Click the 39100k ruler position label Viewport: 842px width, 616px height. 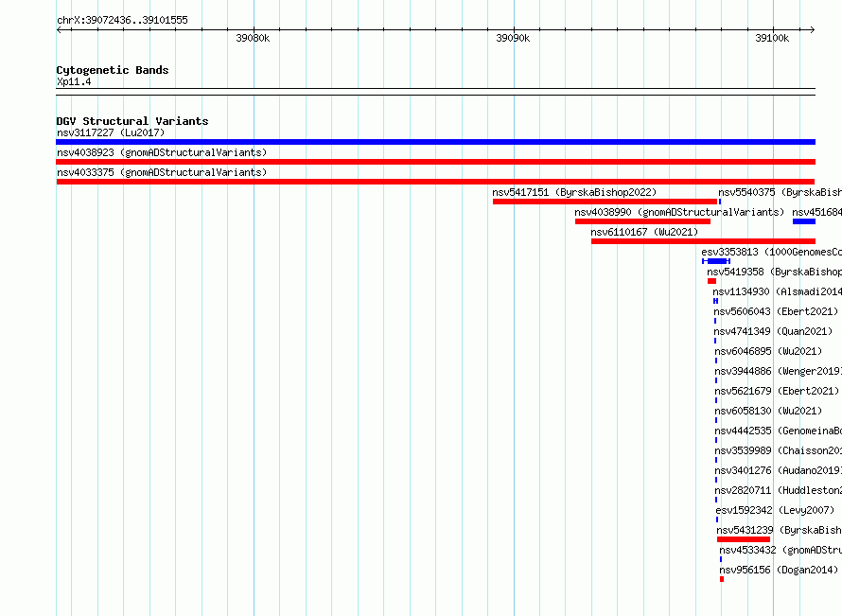tap(772, 38)
